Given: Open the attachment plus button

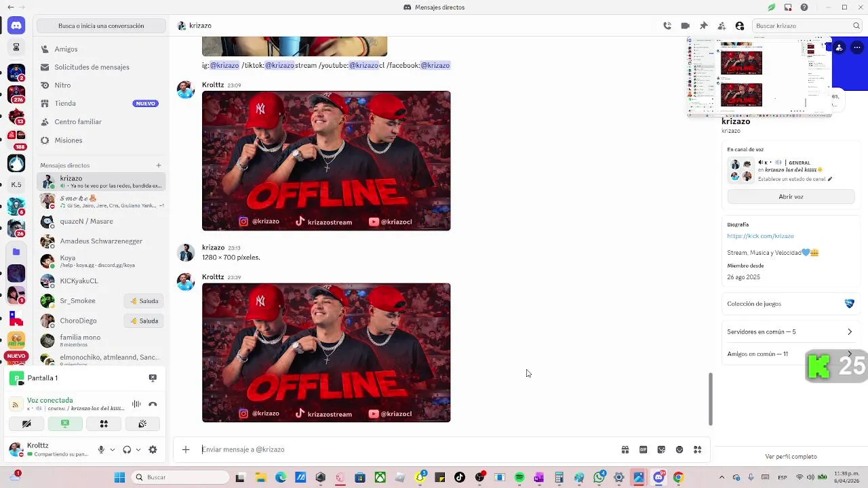Looking at the screenshot, I should 186,449.
